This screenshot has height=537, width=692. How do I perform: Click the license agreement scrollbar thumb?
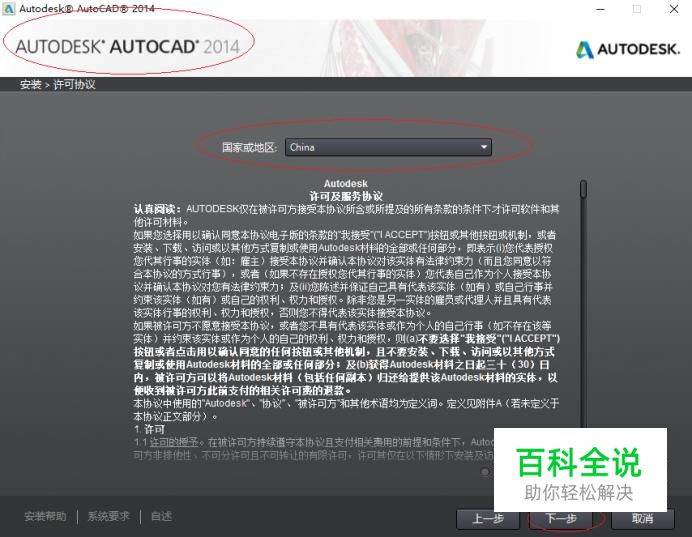(583, 189)
